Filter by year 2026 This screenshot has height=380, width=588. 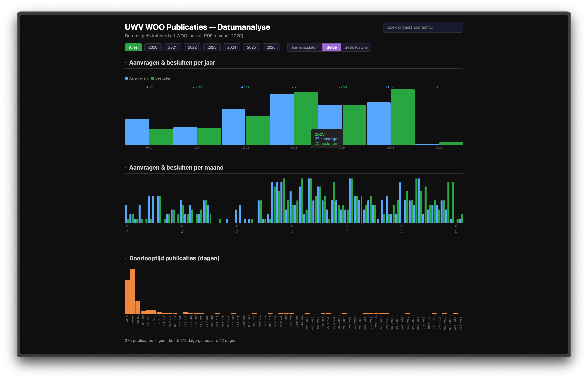tap(271, 47)
